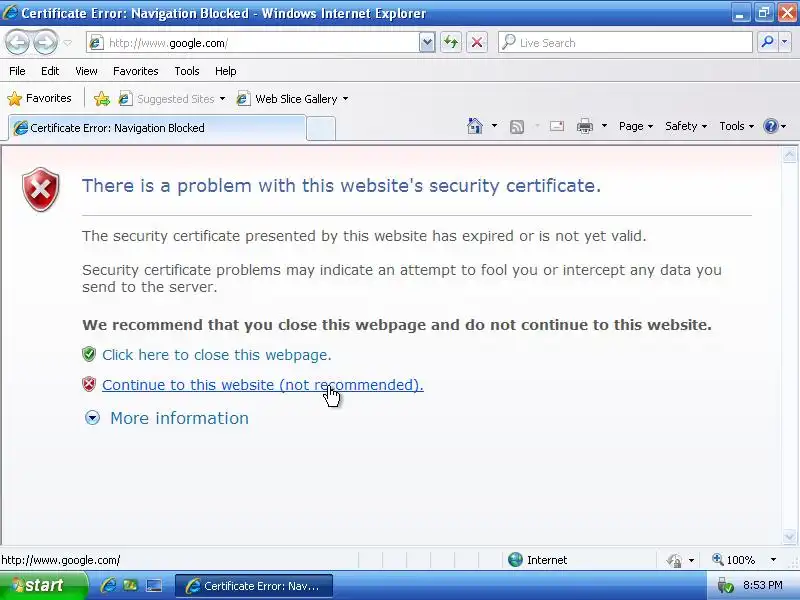Open a new blank tab
This screenshot has height=600, width=800.
[321, 129]
